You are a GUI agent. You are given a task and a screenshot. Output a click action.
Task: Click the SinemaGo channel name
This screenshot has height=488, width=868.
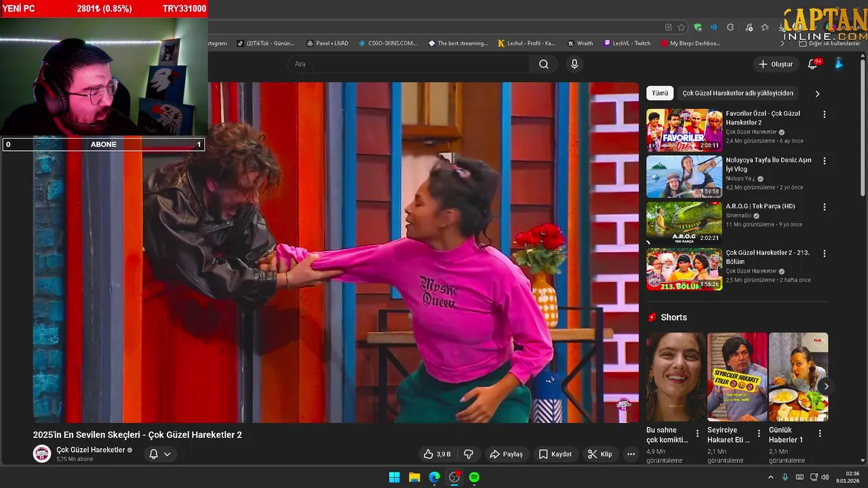tap(738, 216)
